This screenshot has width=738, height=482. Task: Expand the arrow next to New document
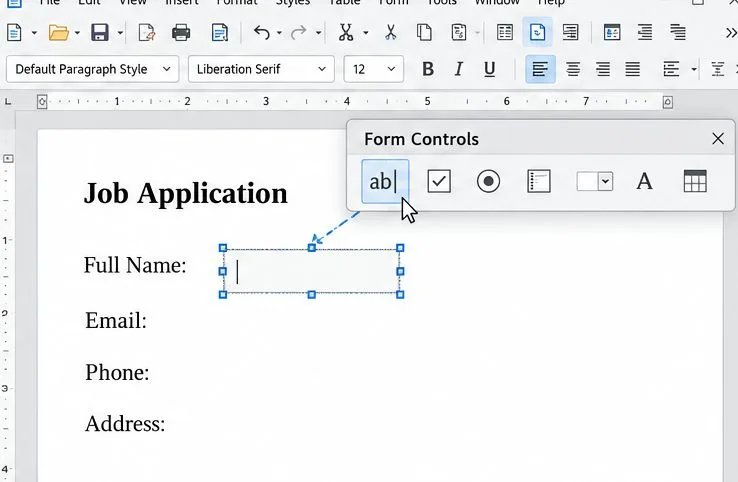point(34,33)
